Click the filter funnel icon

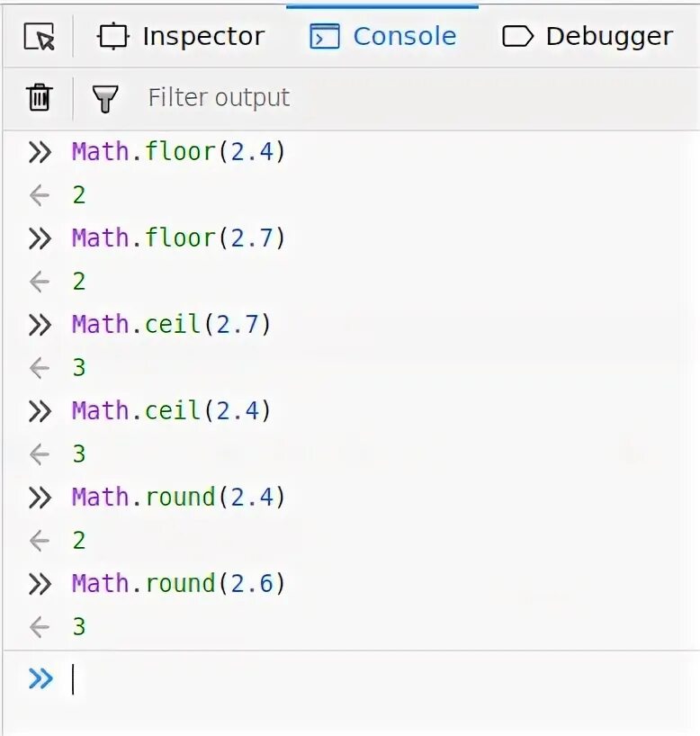click(105, 98)
